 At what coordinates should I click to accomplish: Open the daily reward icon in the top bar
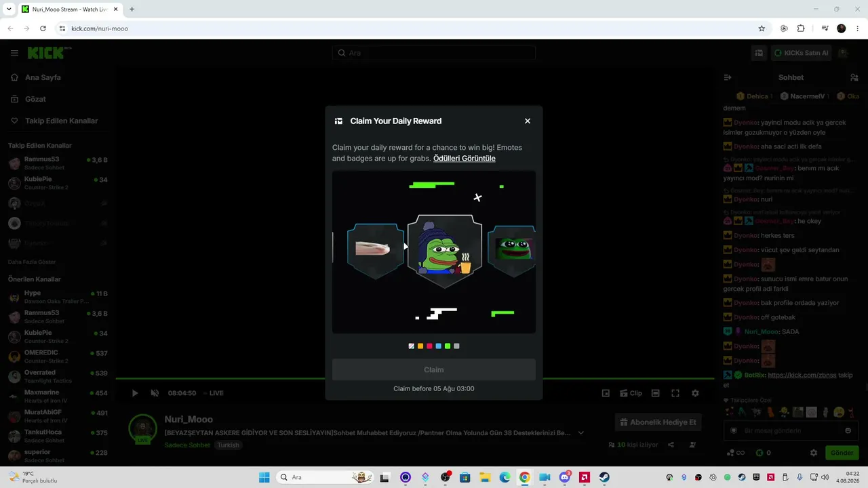click(x=759, y=53)
